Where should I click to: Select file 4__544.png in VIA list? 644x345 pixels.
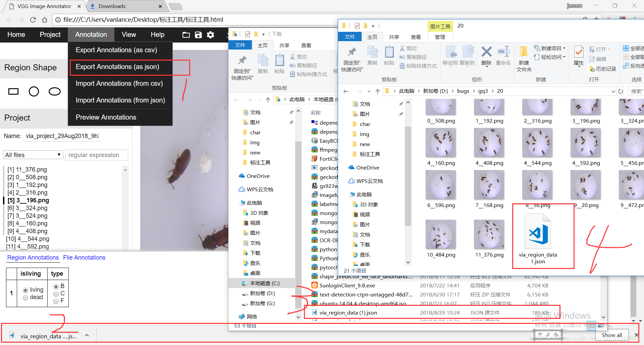coord(28,239)
